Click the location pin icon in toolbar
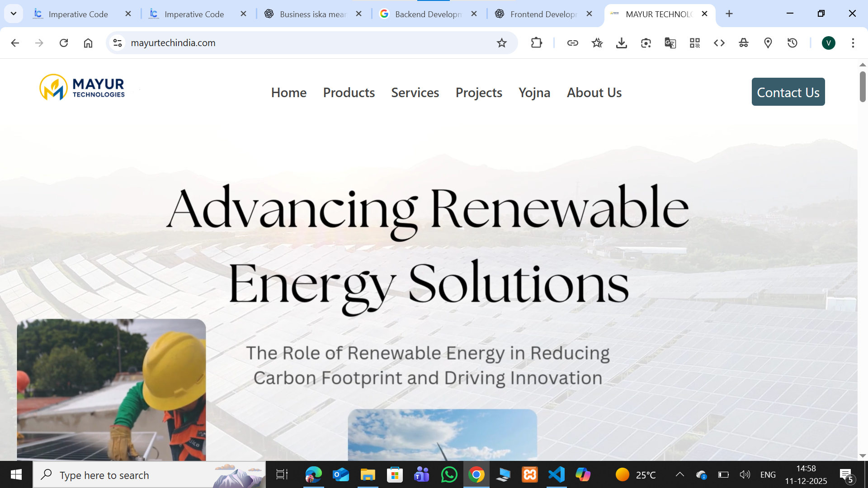Image resolution: width=868 pixels, height=488 pixels. [768, 43]
